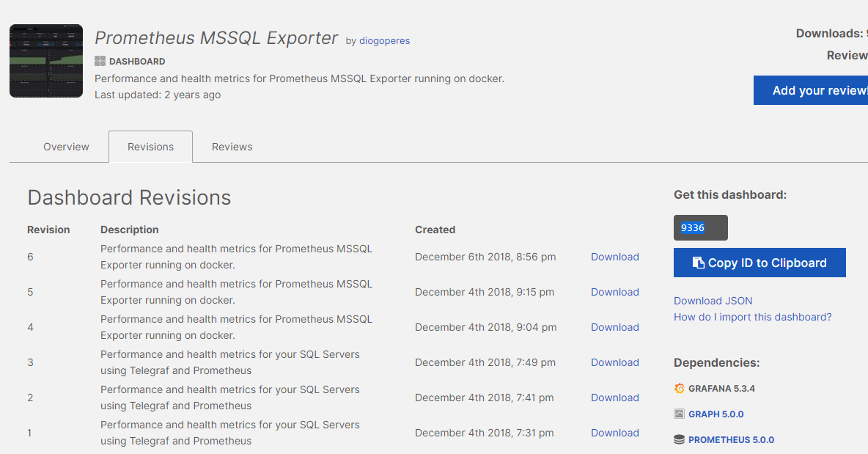
Task: Open the GRAPH 5.0.0 dependency link
Action: click(x=716, y=414)
